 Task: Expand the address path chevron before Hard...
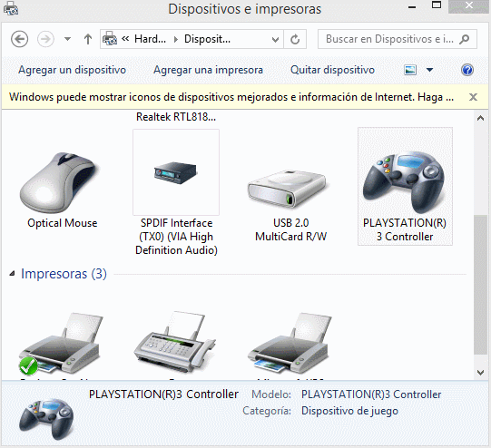pos(125,39)
